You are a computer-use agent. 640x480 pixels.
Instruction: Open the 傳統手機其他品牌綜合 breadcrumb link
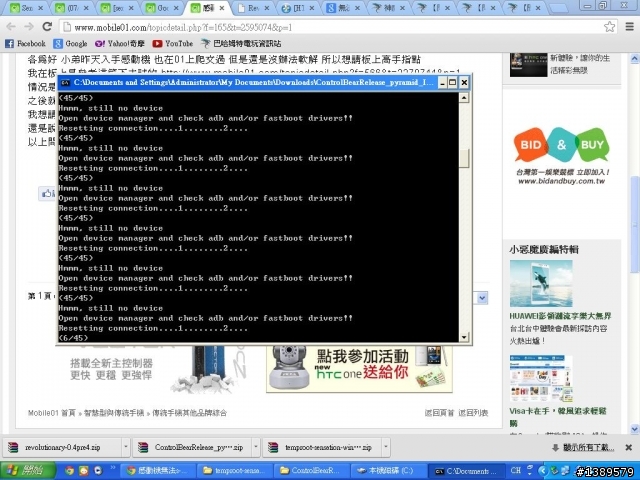(x=189, y=413)
